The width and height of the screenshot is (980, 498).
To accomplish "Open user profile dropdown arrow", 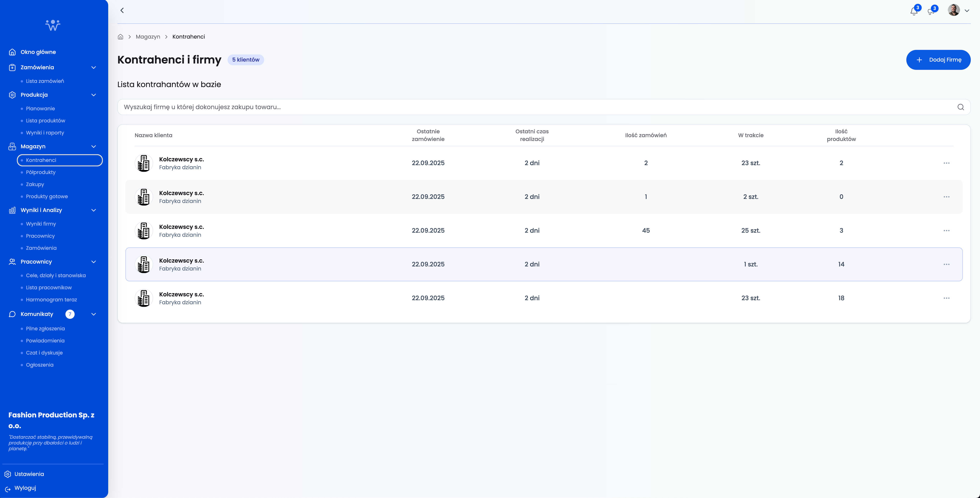I will point(967,11).
